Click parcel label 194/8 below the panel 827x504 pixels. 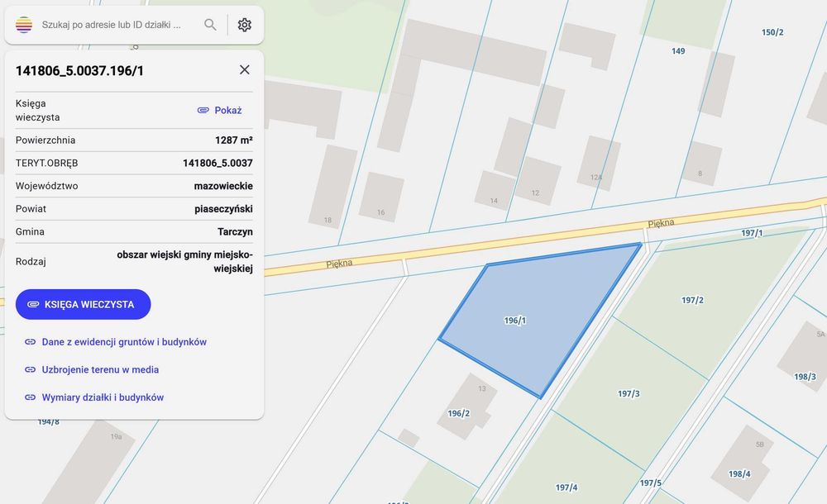49,421
